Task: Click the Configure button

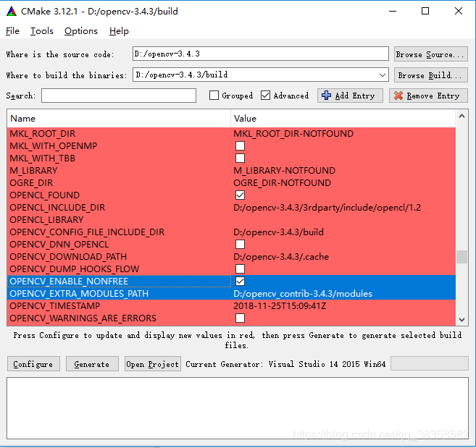Action: pos(33,364)
